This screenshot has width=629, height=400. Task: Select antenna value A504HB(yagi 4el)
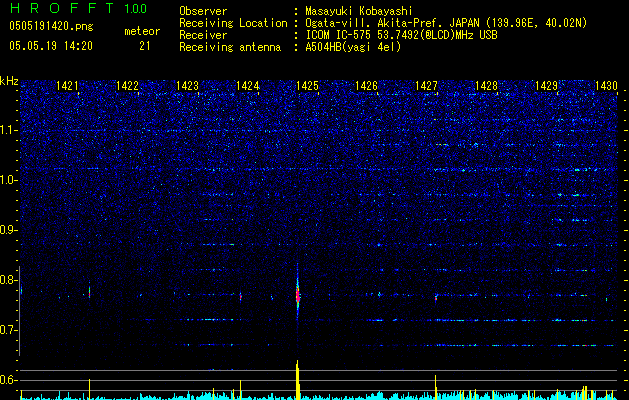pyautogui.click(x=353, y=47)
